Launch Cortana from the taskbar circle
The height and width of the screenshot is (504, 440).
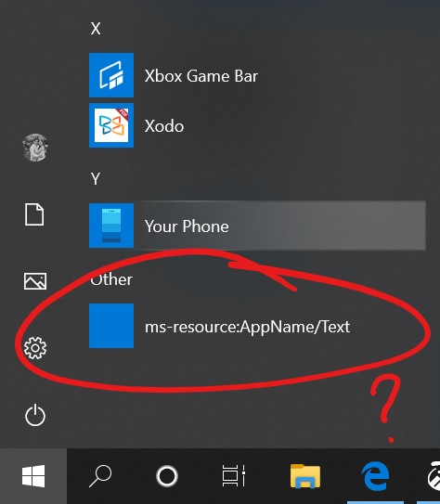(167, 476)
